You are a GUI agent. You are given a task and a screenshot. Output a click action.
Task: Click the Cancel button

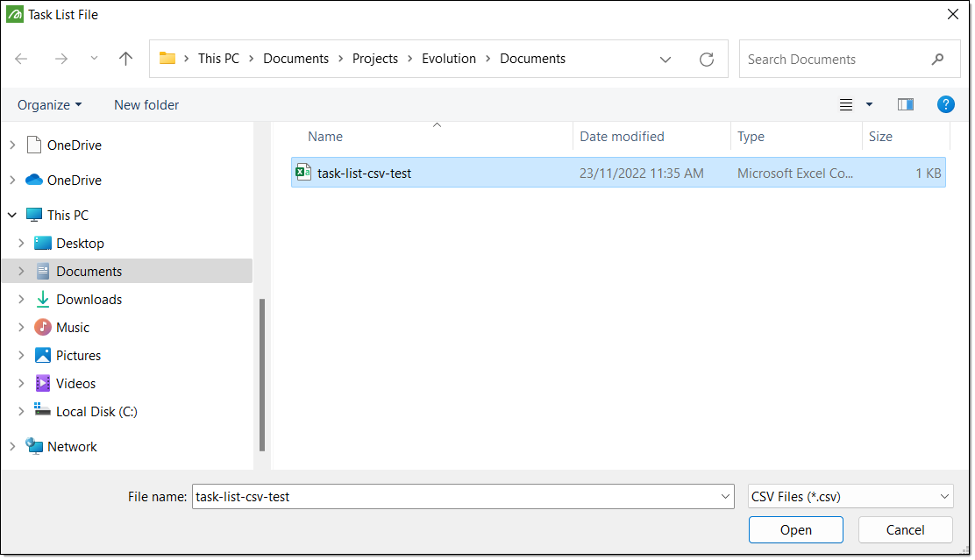click(x=906, y=530)
